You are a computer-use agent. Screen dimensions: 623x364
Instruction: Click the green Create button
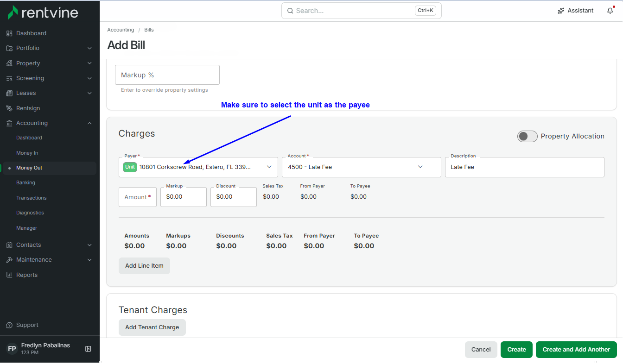[516, 350]
